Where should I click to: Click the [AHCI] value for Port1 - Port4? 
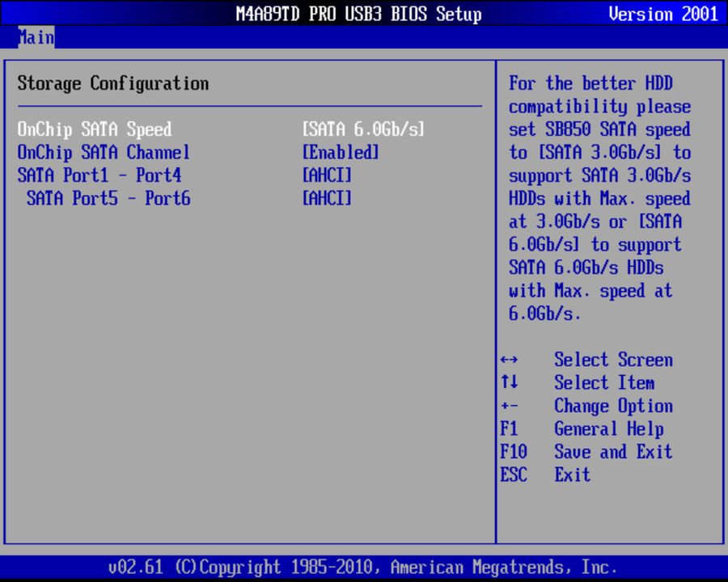point(326,175)
